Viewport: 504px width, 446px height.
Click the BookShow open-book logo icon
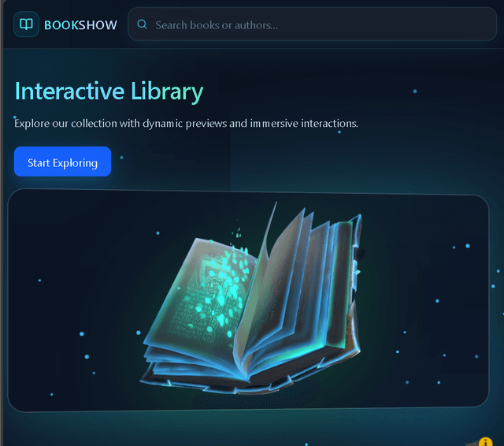(26, 24)
